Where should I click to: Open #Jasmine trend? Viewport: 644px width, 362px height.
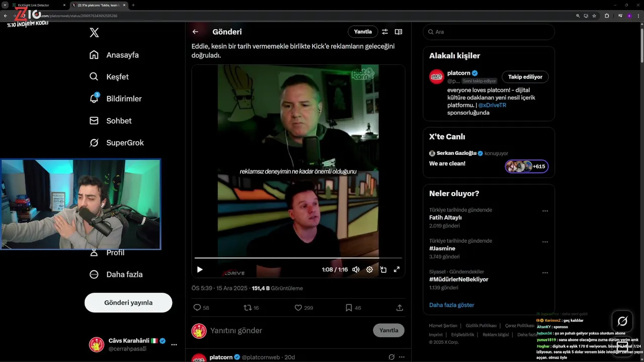click(442, 248)
